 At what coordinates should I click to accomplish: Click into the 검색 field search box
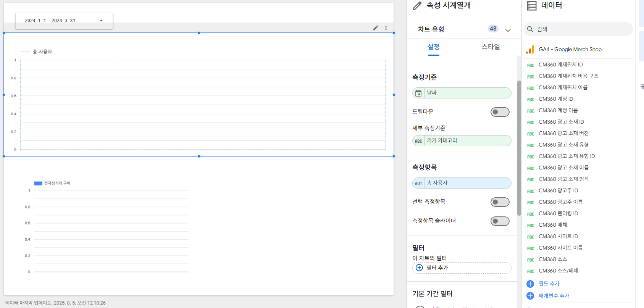point(578,29)
